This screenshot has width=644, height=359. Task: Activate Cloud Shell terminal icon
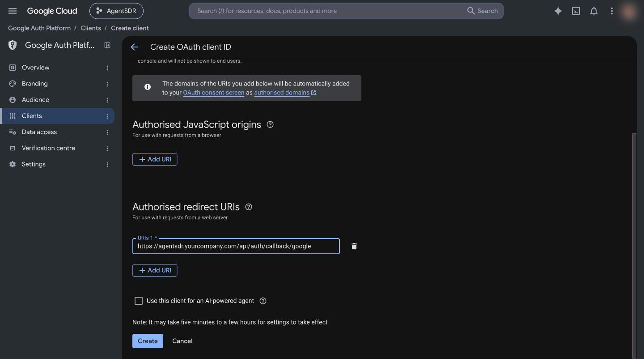click(576, 11)
